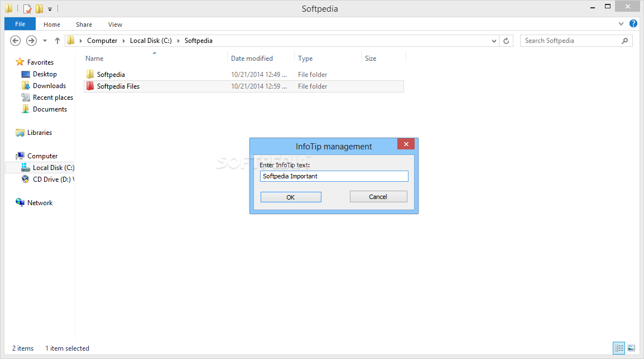
Task: Select Computer in the navigation pane
Action: click(42, 156)
